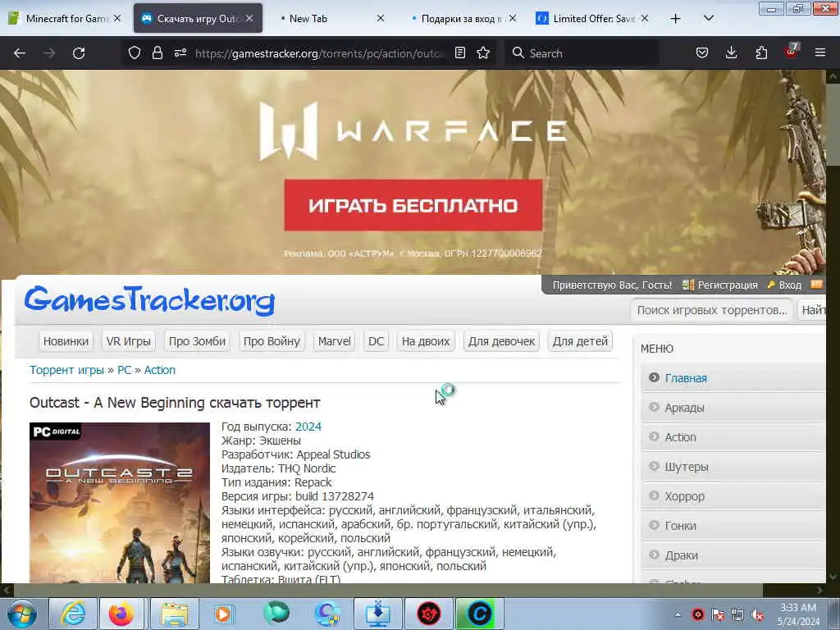Click the muted volume tray icon
The width and height of the screenshot is (840, 630).
(x=757, y=615)
